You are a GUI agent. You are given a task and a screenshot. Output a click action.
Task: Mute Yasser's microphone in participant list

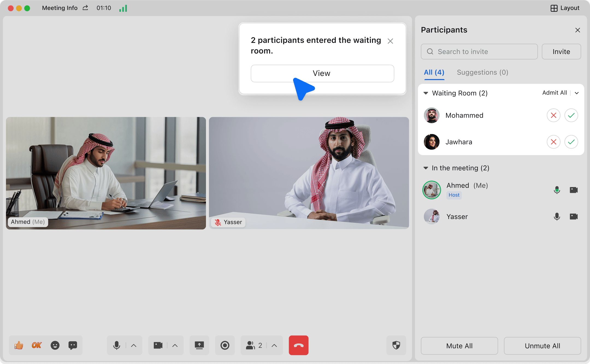point(557,217)
